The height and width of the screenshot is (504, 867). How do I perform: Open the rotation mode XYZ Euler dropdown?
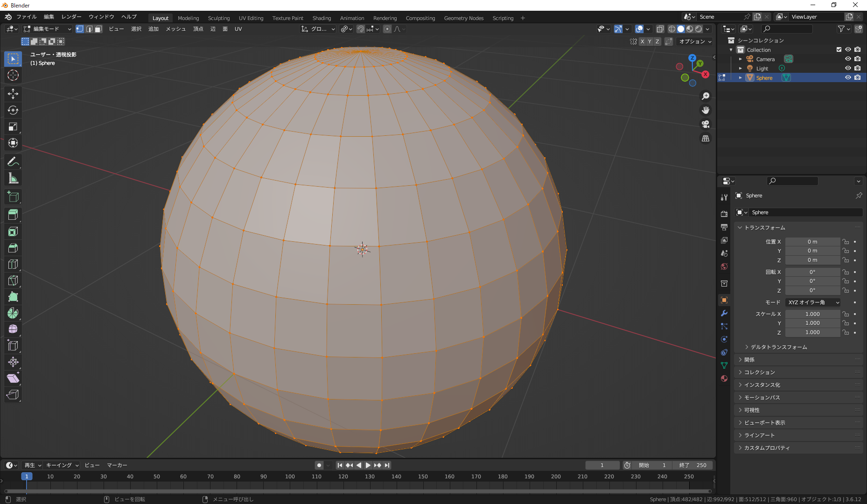[x=813, y=302]
